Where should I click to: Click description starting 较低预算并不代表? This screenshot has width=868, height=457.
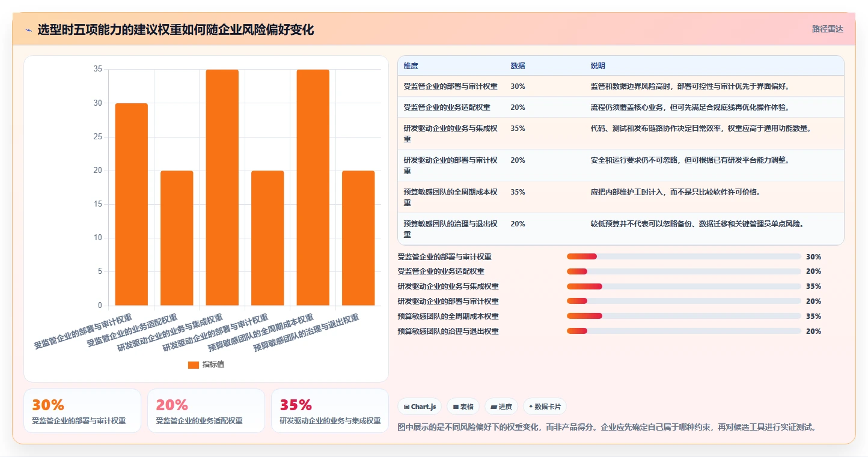pyautogui.click(x=697, y=224)
